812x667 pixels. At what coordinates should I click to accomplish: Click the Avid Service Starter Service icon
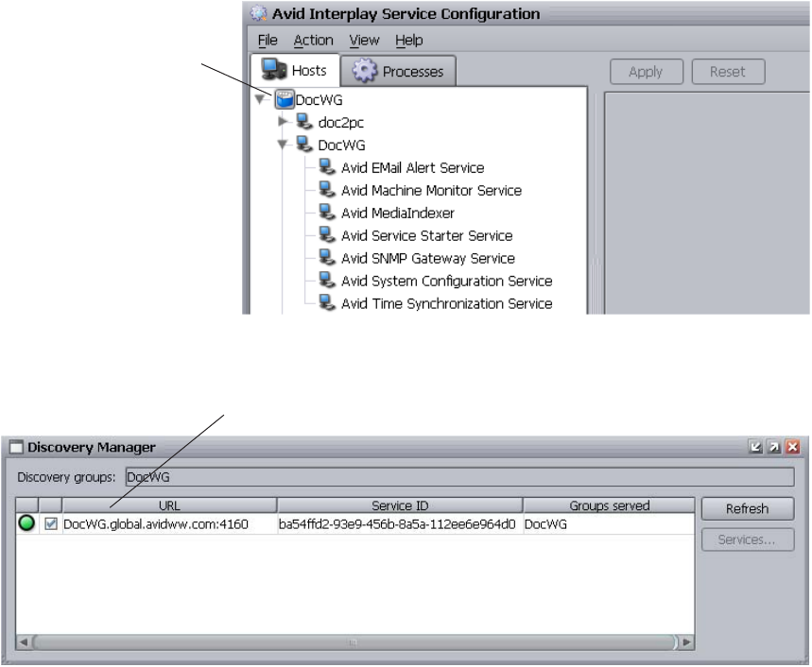(327, 235)
